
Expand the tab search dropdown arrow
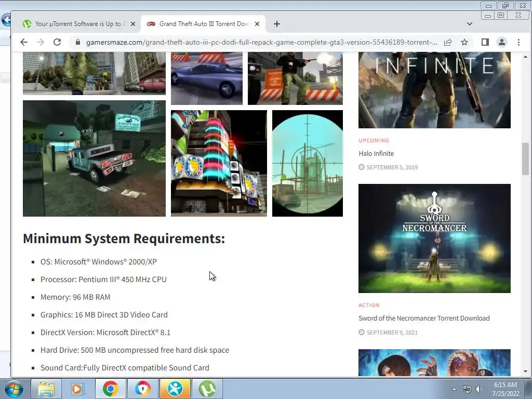470,24
